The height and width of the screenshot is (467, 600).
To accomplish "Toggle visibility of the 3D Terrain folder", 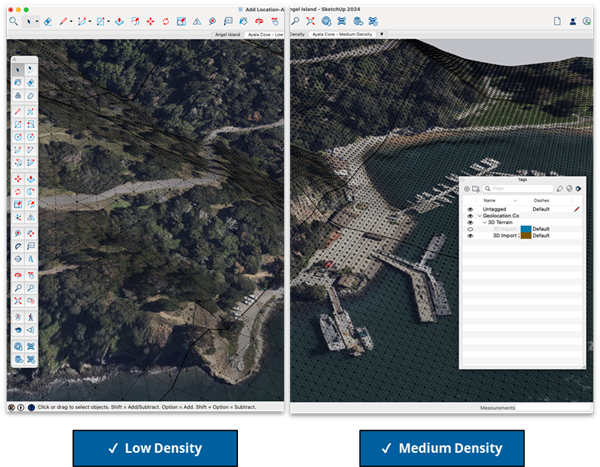I will coord(470,222).
